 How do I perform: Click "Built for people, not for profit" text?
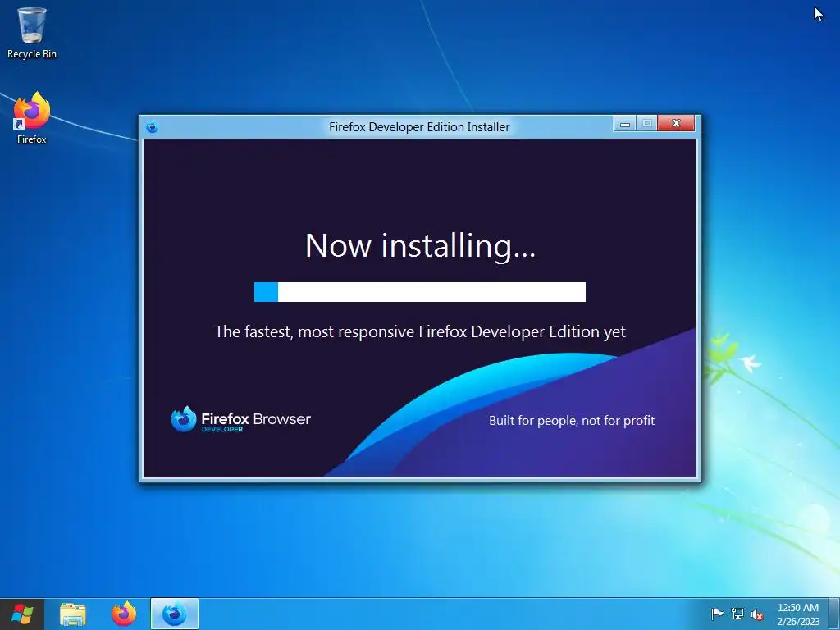[572, 421]
